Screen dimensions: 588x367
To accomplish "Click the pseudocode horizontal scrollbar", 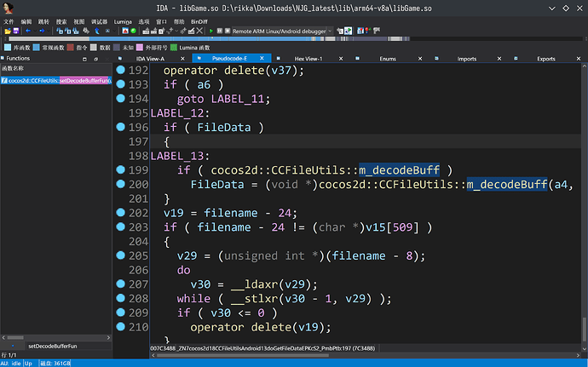I will [x=366, y=355].
